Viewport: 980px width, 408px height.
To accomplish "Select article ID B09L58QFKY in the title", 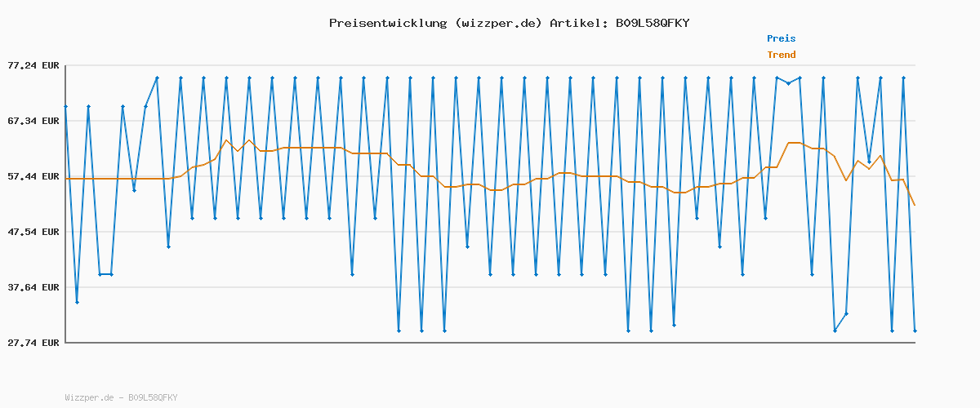I will click(x=653, y=23).
